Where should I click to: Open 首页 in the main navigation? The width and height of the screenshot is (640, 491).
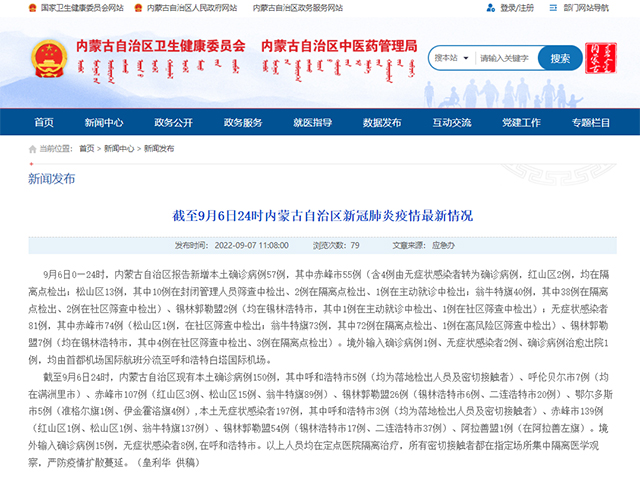click(44, 122)
